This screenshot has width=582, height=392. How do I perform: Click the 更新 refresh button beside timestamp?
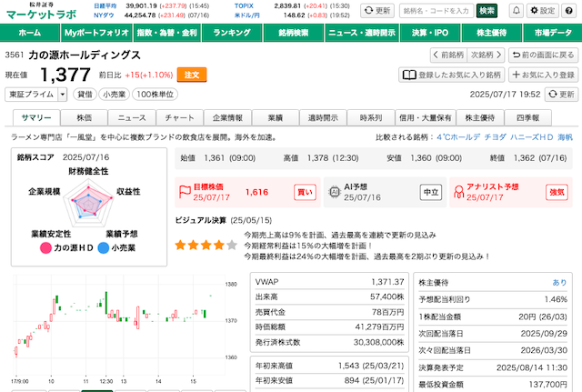point(561,95)
